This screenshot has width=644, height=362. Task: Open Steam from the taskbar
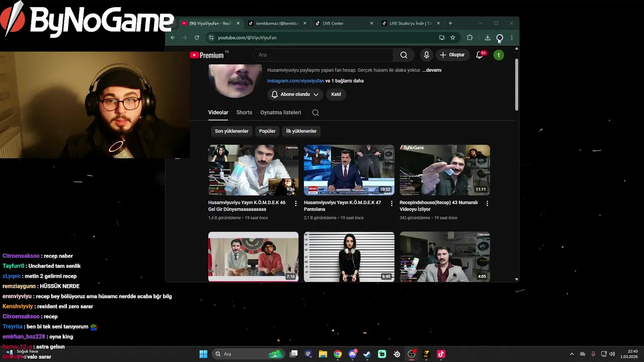point(367,354)
